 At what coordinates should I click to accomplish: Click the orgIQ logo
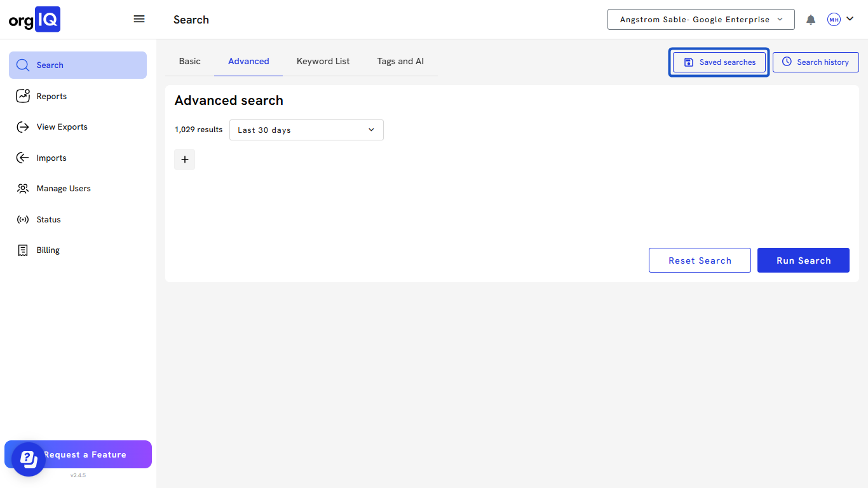point(34,20)
